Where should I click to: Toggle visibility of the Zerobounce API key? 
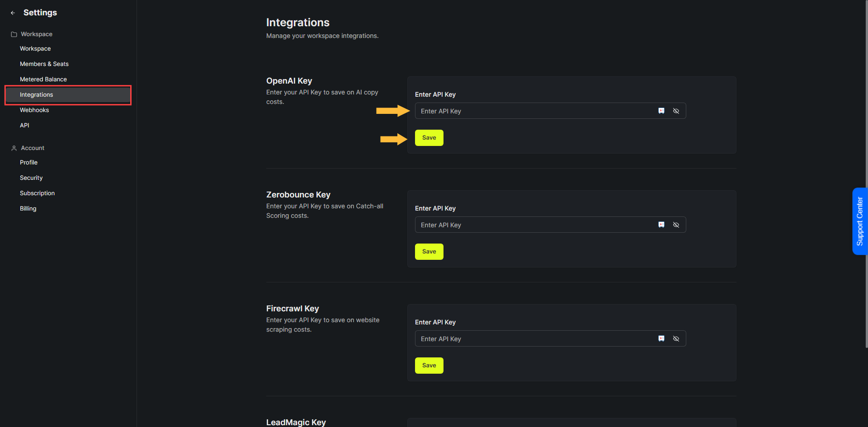coord(676,225)
